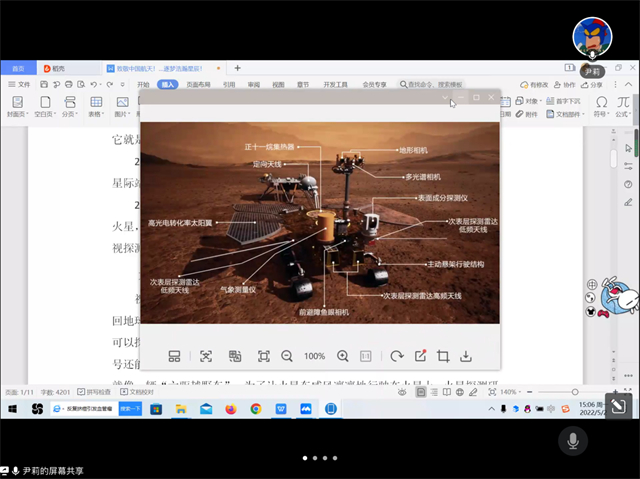Fit picture to window in viewer

coord(264,356)
